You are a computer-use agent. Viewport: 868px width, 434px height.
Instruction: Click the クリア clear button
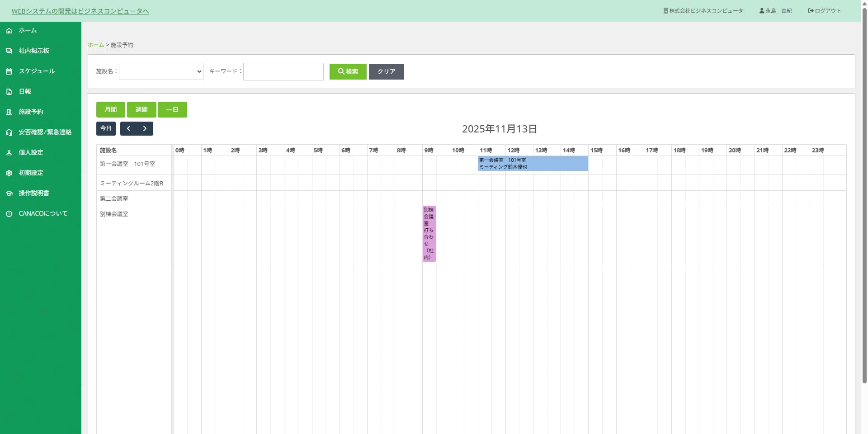click(x=386, y=71)
